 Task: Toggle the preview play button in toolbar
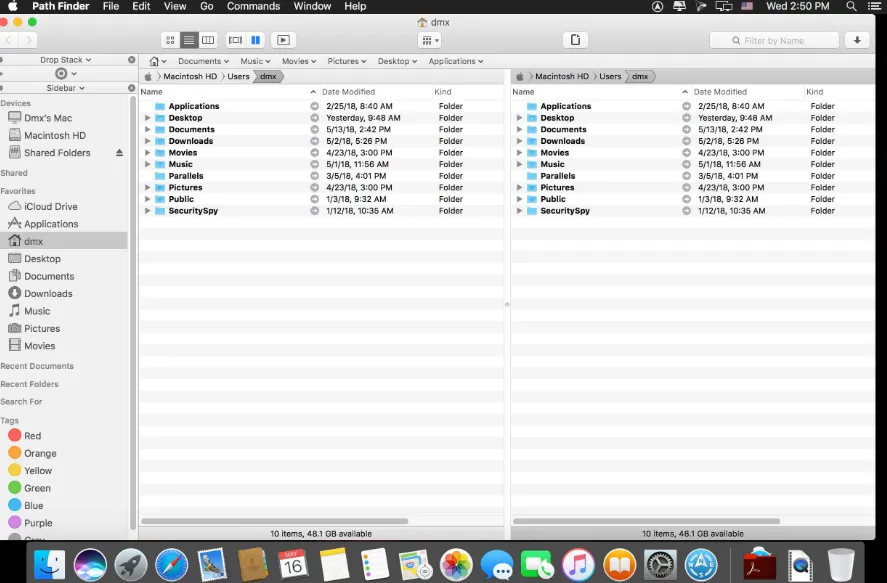pos(283,40)
